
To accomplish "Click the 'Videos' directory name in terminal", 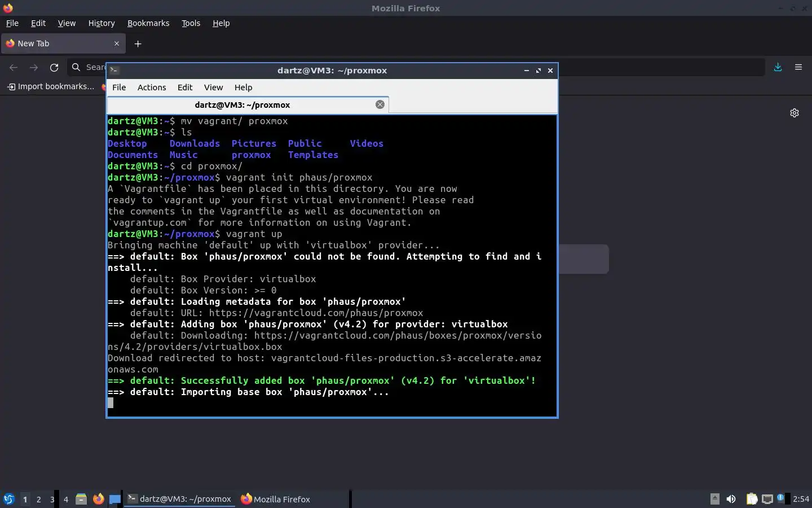I will click(x=367, y=143).
